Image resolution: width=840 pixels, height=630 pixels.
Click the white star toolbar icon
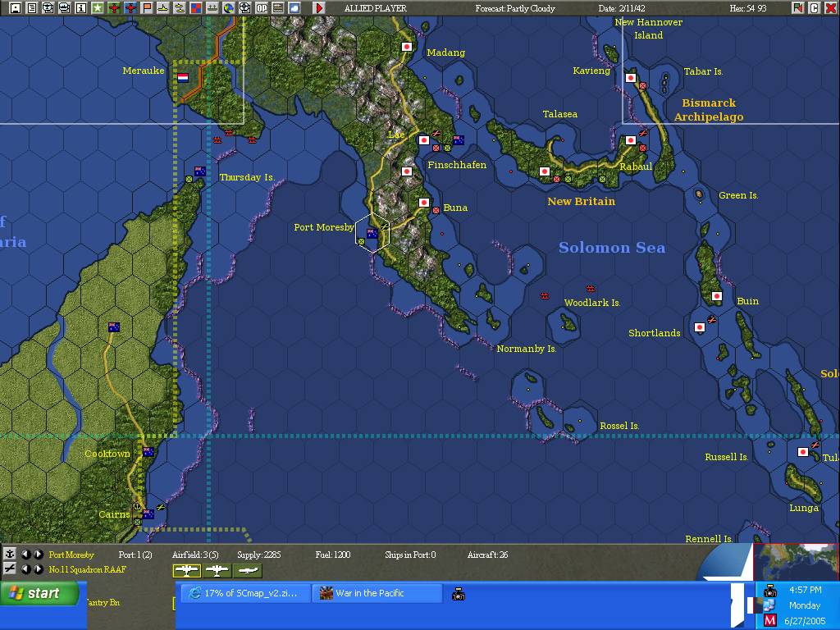pyautogui.click(x=97, y=7)
